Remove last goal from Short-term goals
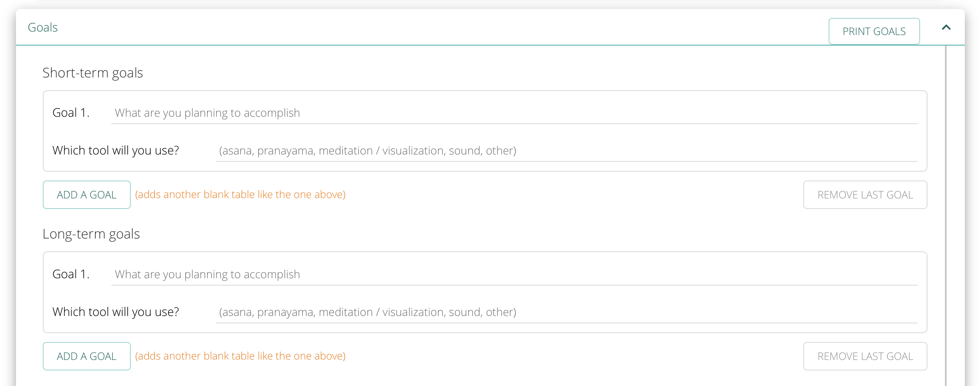 pos(865,195)
